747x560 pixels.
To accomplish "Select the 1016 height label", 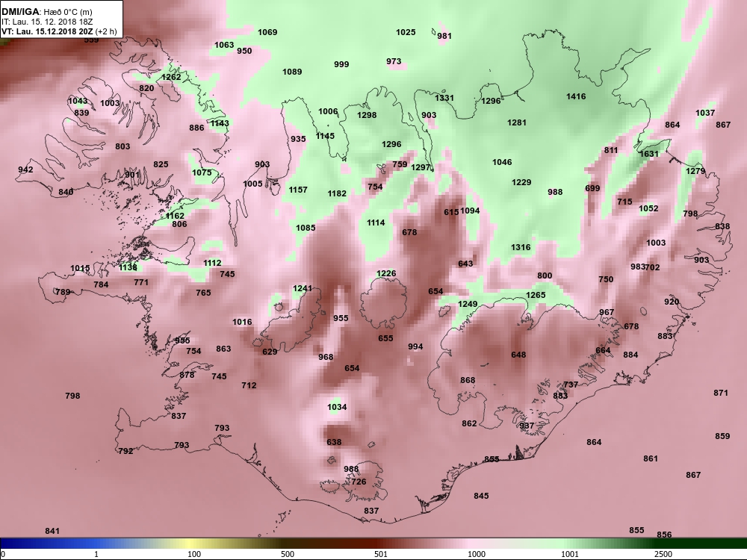I will 242,322.
